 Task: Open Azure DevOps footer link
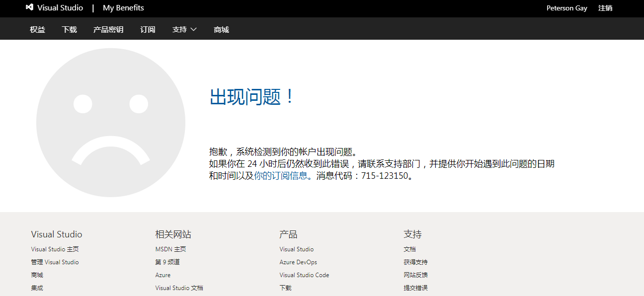pyautogui.click(x=298, y=262)
